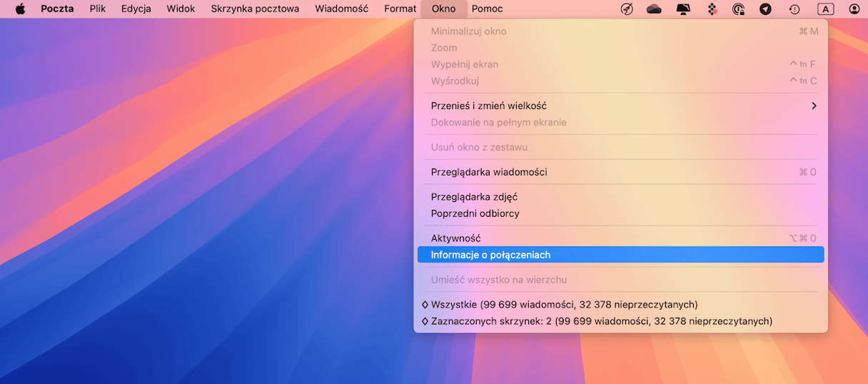This screenshot has height=384, width=868.
Task: Open the Plik menu
Action: (98, 9)
